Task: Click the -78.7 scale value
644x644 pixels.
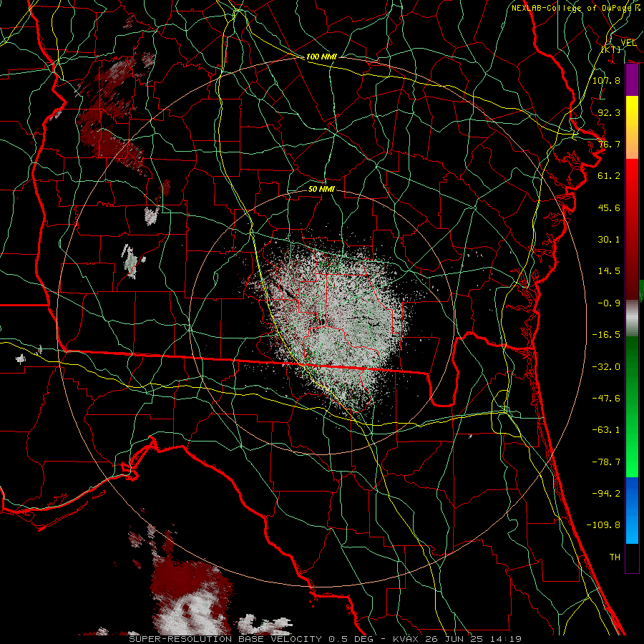Action: (606, 462)
